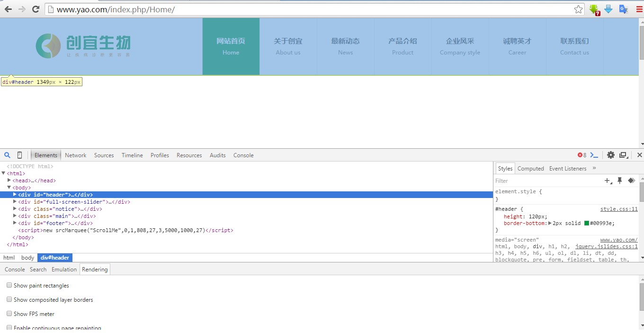This screenshot has height=333, width=644.
Task: Enable Show composited layer borders
Action: [9, 299]
